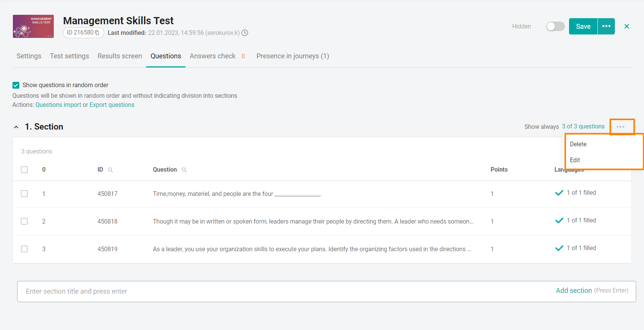
Task: Toggle the Hidden switch
Action: tap(555, 26)
